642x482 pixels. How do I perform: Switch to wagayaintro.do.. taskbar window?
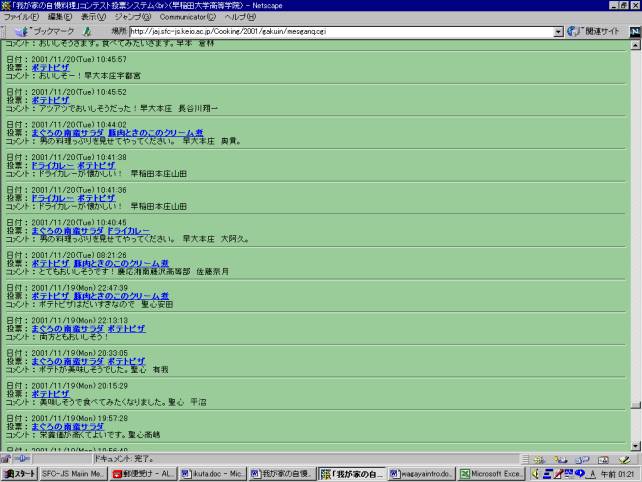421,474
